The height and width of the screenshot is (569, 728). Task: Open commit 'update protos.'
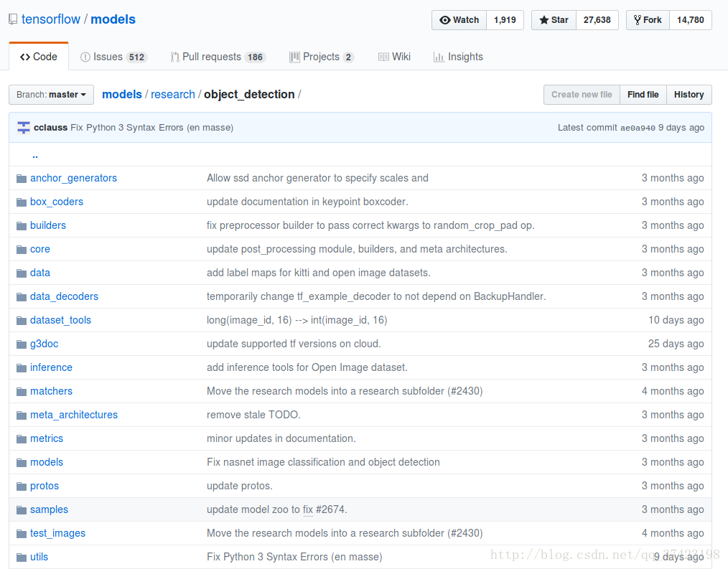[x=240, y=486]
